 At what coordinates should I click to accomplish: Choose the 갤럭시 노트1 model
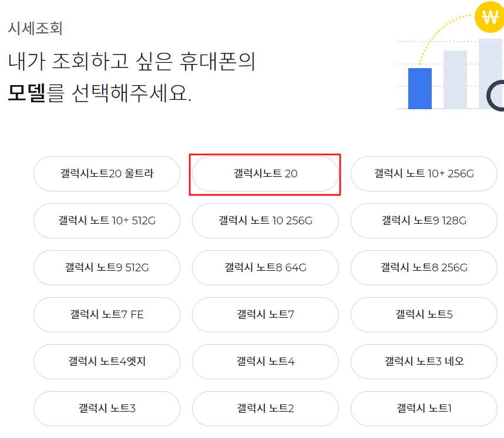point(424,409)
